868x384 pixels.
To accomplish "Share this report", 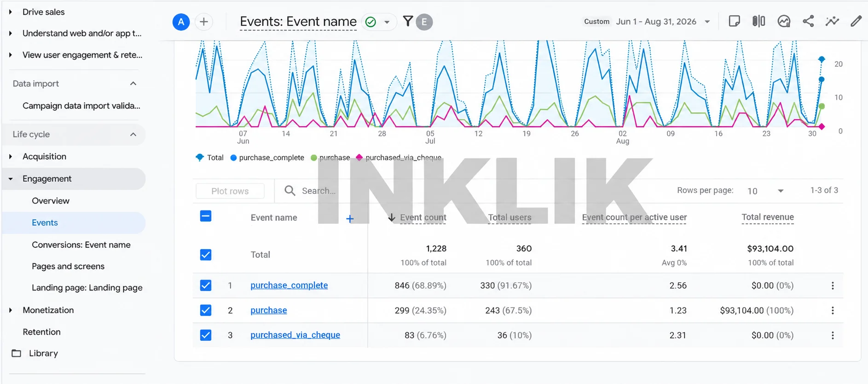I will click(808, 21).
